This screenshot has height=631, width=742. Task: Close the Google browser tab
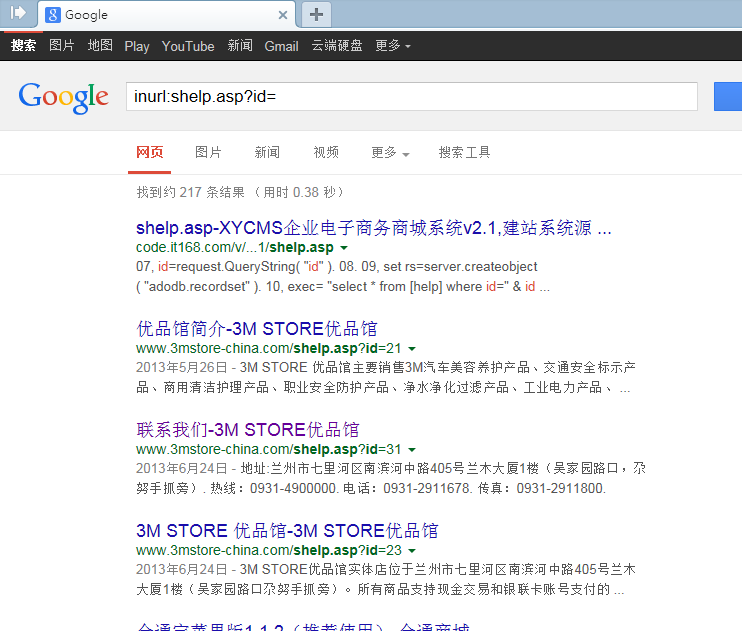[x=283, y=15]
